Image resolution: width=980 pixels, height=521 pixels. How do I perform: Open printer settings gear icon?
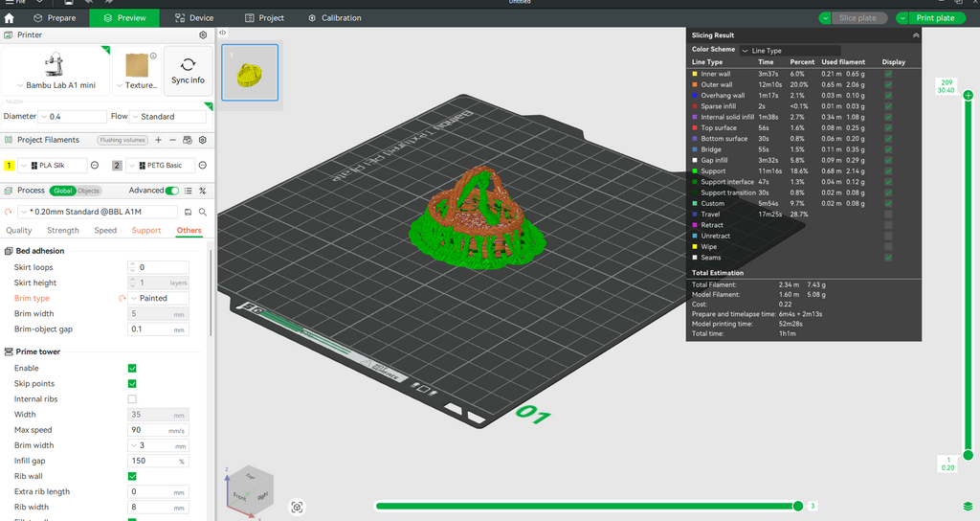click(x=203, y=34)
